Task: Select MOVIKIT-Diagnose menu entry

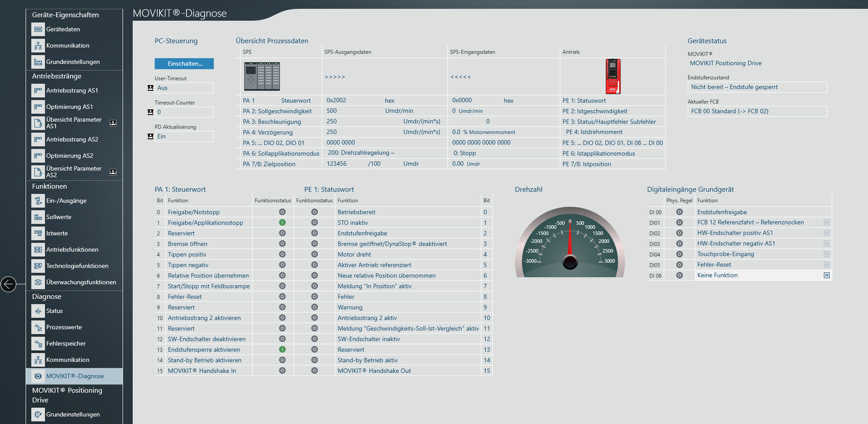Action: coord(74,376)
